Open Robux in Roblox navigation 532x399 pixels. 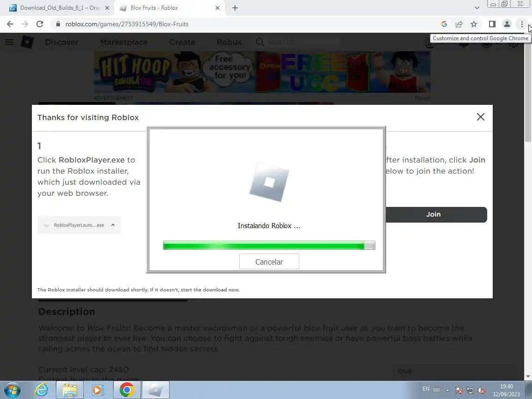coord(230,42)
